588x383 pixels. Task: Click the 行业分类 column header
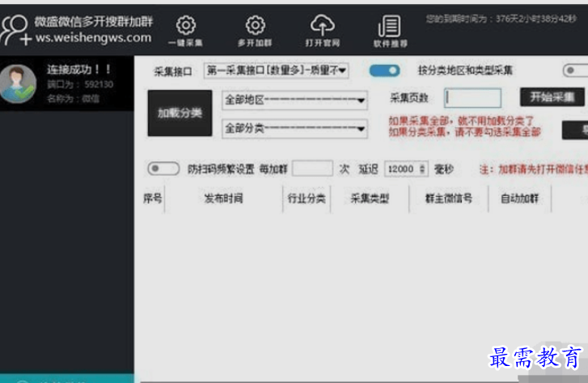point(307,198)
